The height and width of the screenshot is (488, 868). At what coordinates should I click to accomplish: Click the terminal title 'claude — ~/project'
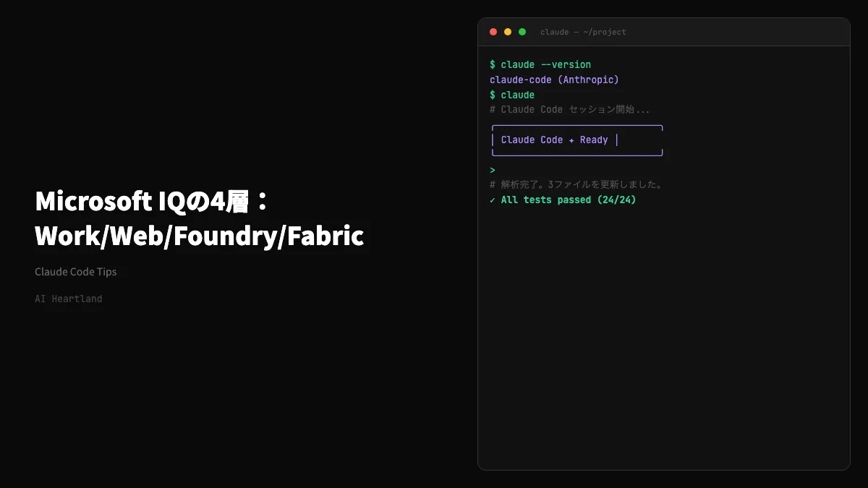(583, 32)
